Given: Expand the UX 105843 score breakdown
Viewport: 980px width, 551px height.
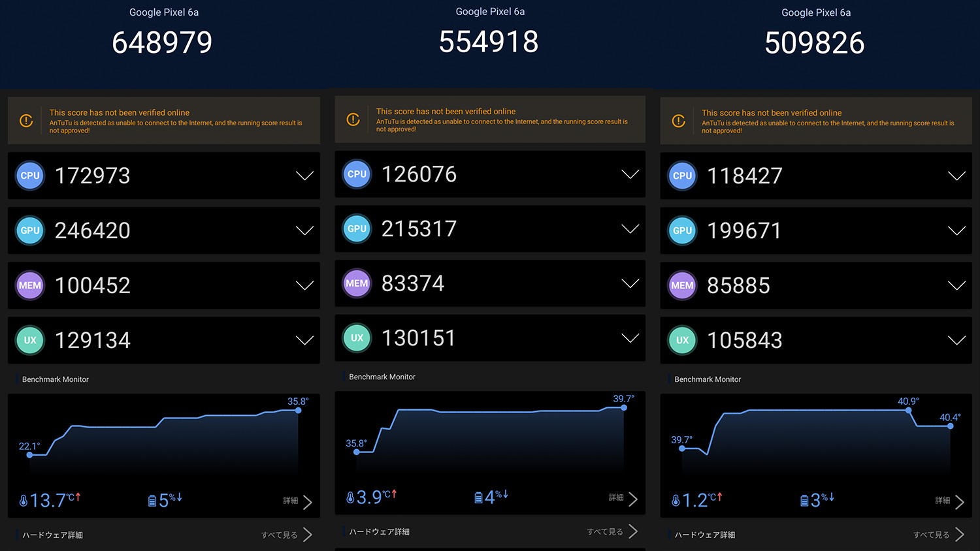Looking at the screenshot, I should coord(956,340).
